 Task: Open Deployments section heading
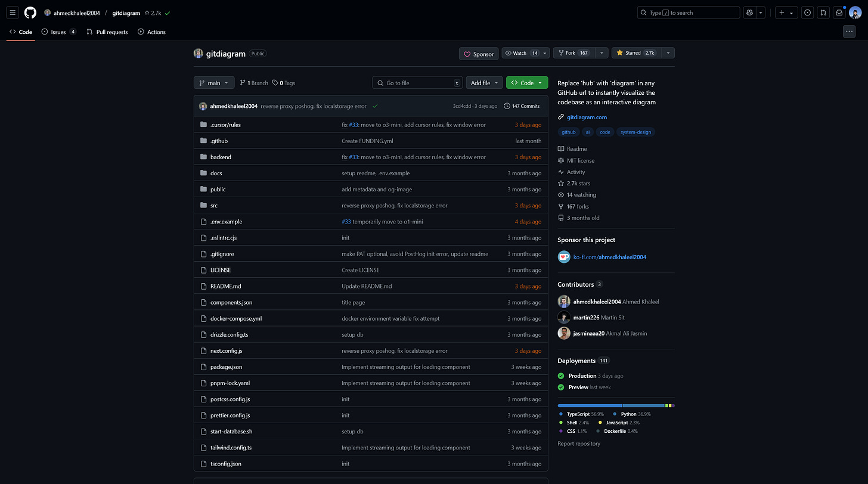coord(576,361)
